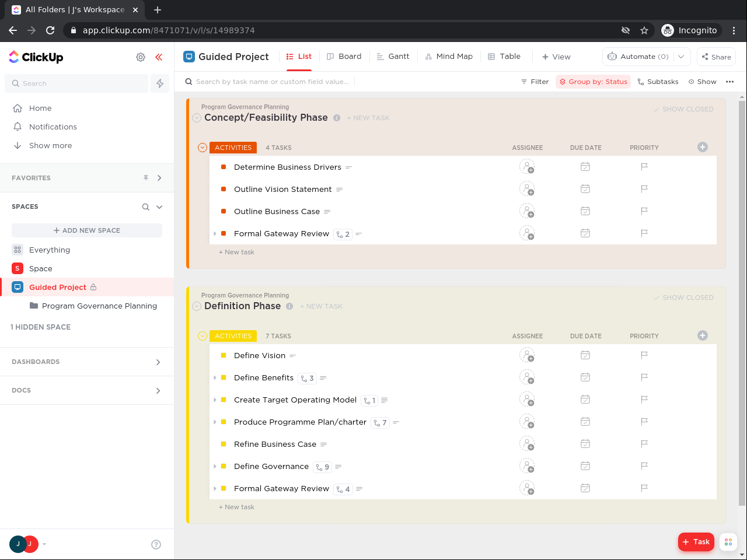747x560 pixels.
Task: Click the yellow status square of Refine Business Case
Action: [x=224, y=444]
